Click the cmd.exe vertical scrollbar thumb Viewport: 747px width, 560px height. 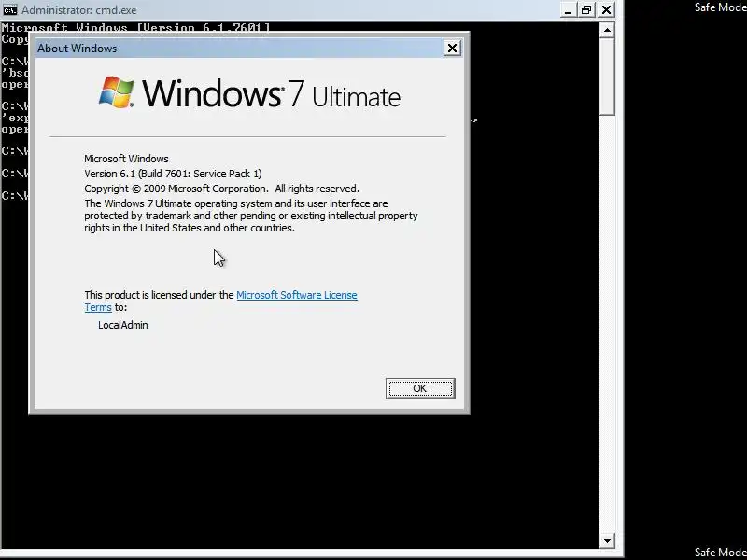pos(607,77)
